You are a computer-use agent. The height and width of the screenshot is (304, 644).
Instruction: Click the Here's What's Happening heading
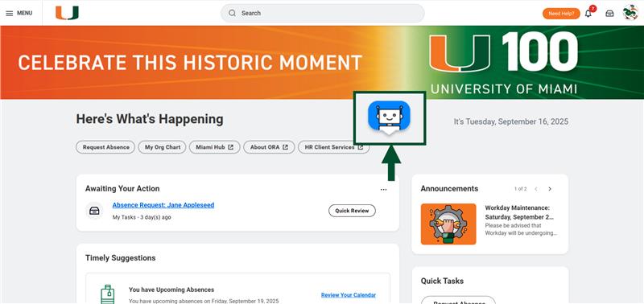click(150, 119)
